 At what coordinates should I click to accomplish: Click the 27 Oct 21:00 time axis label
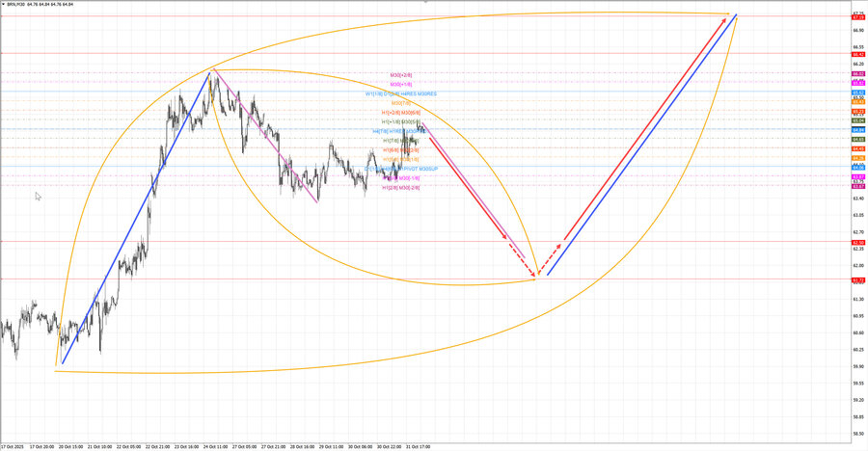[273, 446]
